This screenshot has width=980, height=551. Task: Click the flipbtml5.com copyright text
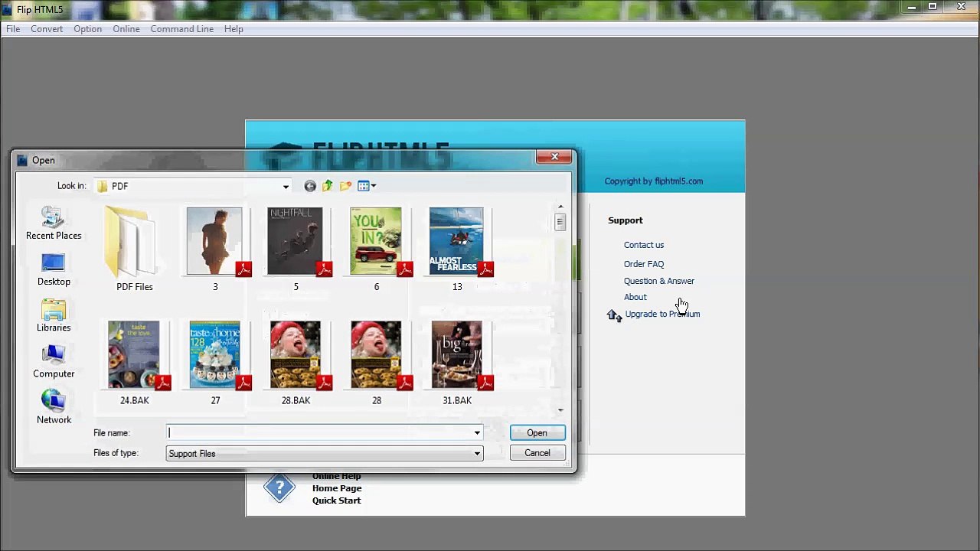654,181
